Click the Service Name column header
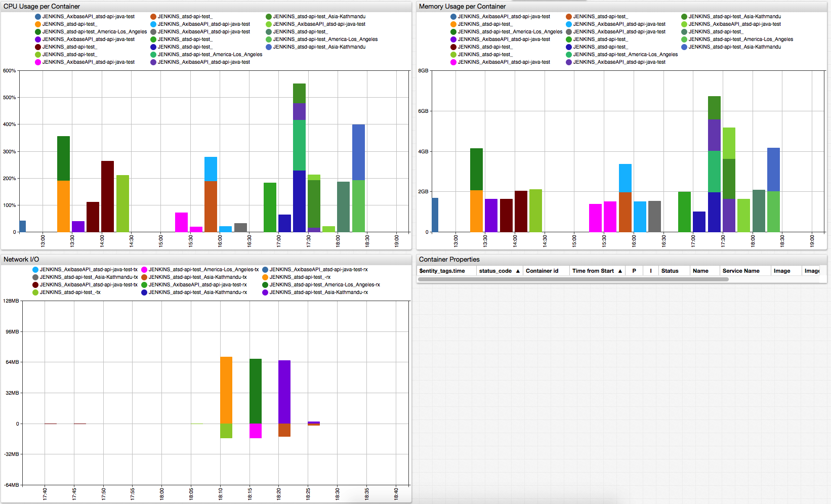The width and height of the screenshot is (831, 504). pos(745,271)
